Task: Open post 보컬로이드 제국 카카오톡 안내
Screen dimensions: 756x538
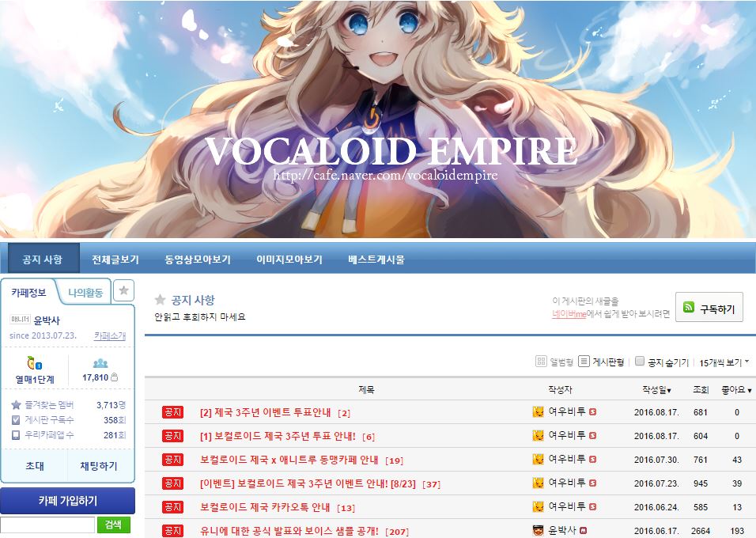Action: coord(265,507)
